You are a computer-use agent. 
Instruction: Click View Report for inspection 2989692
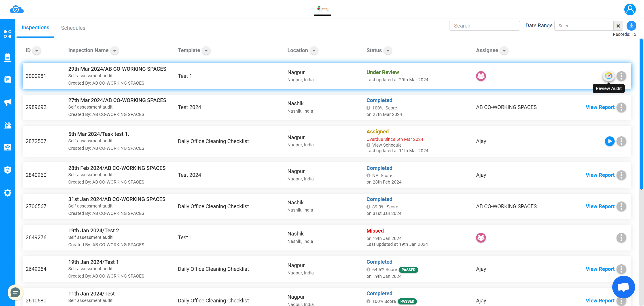tap(600, 107)
